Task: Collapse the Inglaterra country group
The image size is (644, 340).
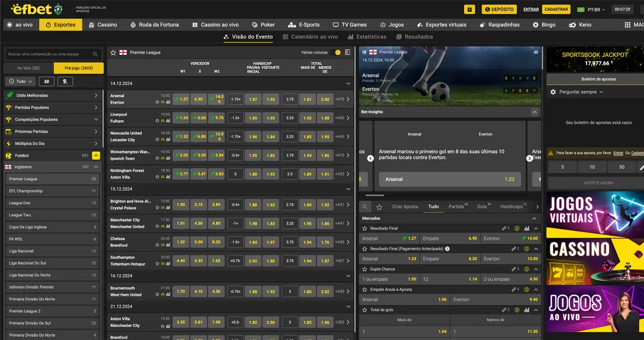Action: tap(96, 167)
